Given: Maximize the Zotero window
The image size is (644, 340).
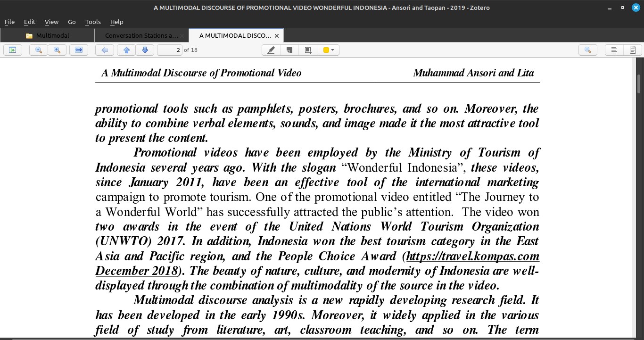Looking at the screenshot, I should tap(622, 8).
